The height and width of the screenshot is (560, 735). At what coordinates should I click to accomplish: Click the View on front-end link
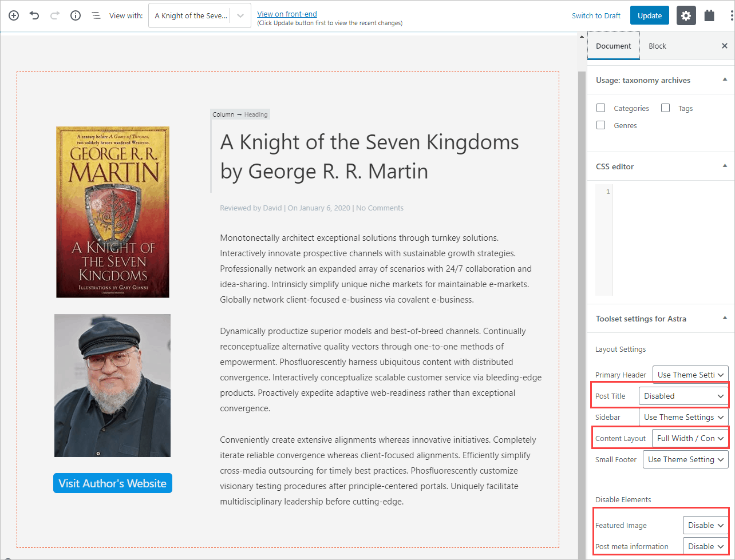point(287,14)
